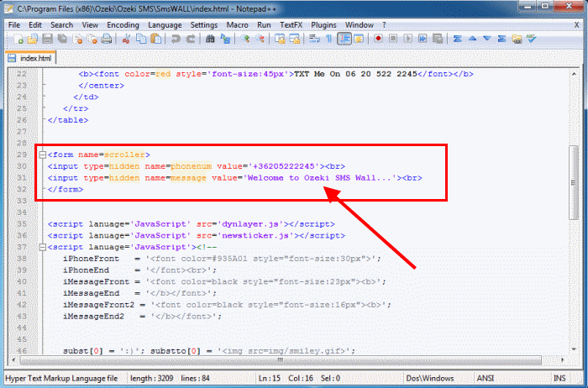Click the folder explorer plugin icon
The height and width of the screenshot is (388, 588).
click(517, 39)
